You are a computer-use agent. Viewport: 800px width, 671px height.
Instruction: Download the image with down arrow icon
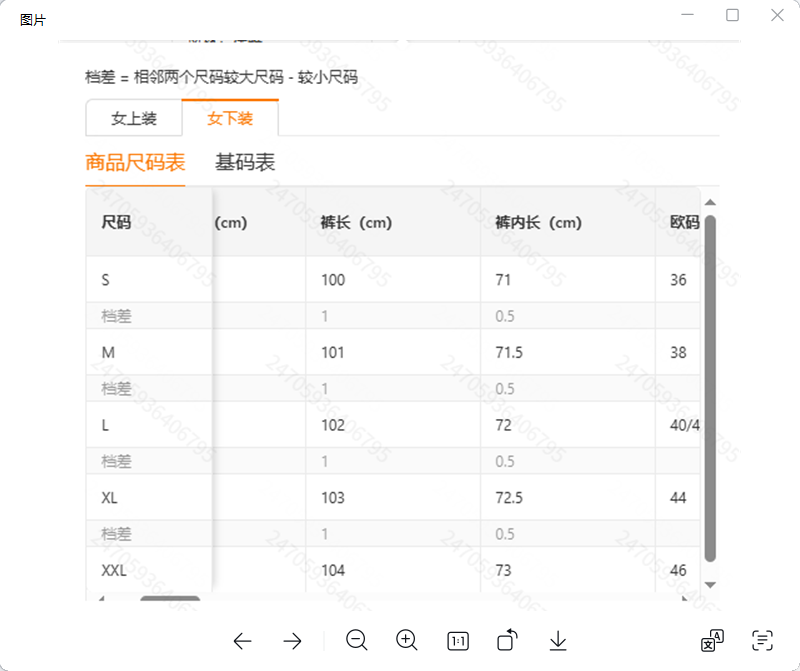558,640
